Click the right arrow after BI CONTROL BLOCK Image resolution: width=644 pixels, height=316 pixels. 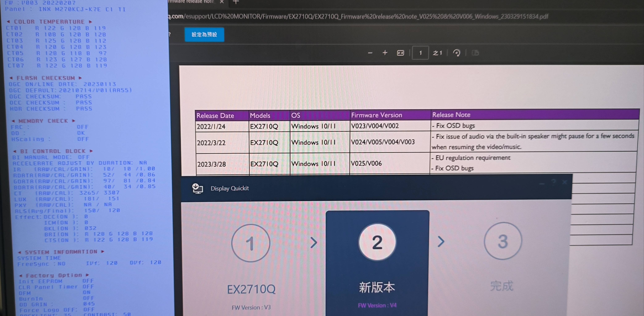(91, 151)
